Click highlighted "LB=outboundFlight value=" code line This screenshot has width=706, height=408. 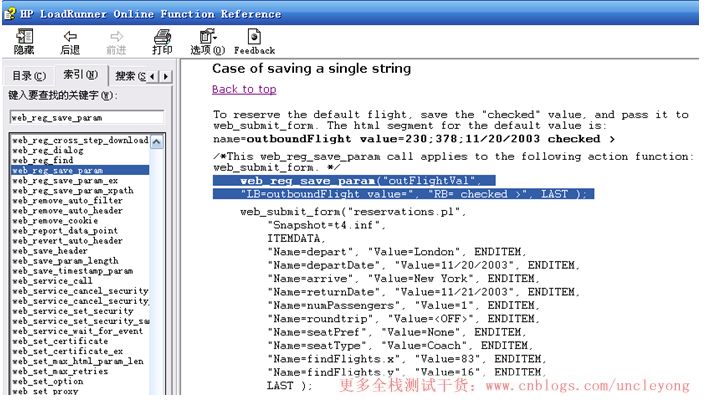(403, 194)
